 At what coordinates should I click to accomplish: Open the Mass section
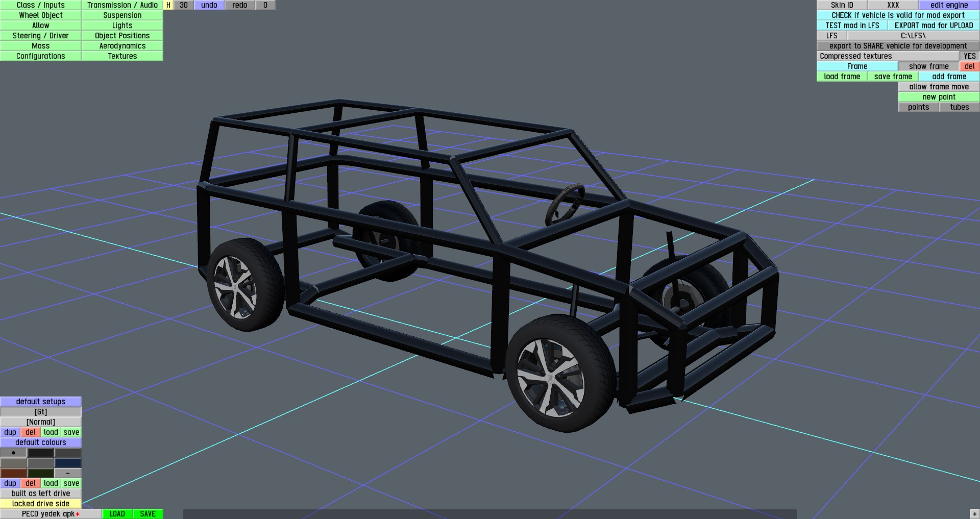[41, 46]
